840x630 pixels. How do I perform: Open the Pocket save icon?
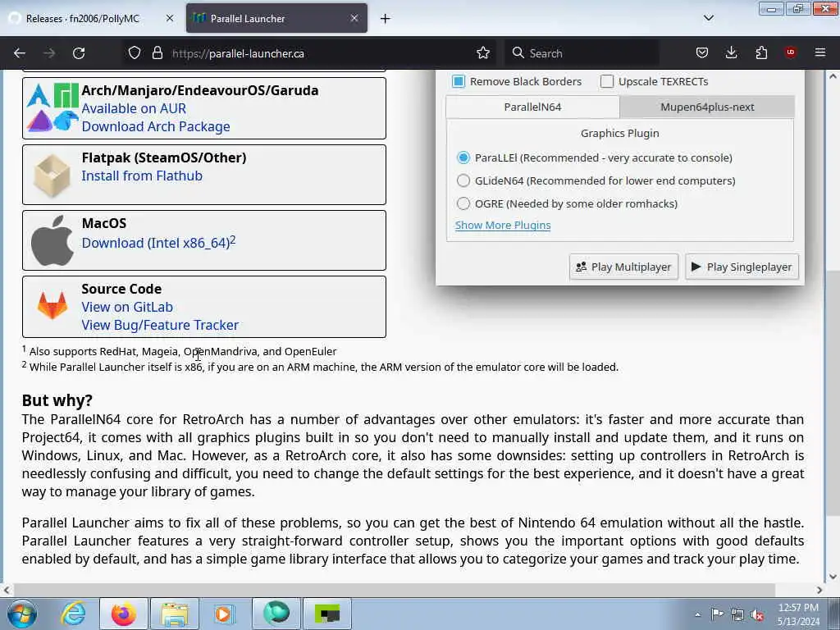(x=702, y=53)
